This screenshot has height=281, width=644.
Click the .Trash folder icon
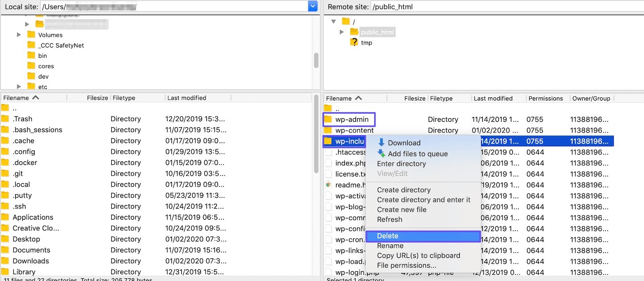(x=5, y=119)
